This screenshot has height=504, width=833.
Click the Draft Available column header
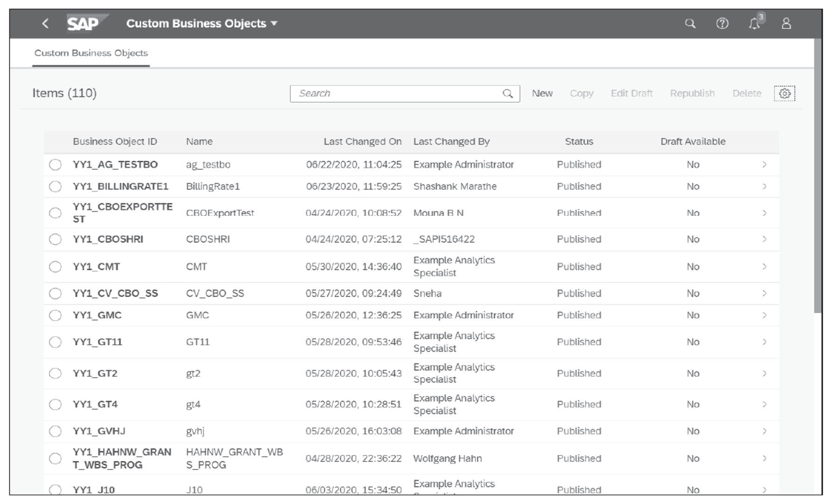coord(693,142)
